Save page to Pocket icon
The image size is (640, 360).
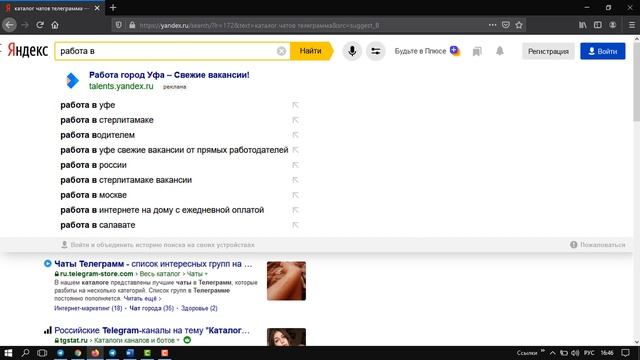(506, 25)
